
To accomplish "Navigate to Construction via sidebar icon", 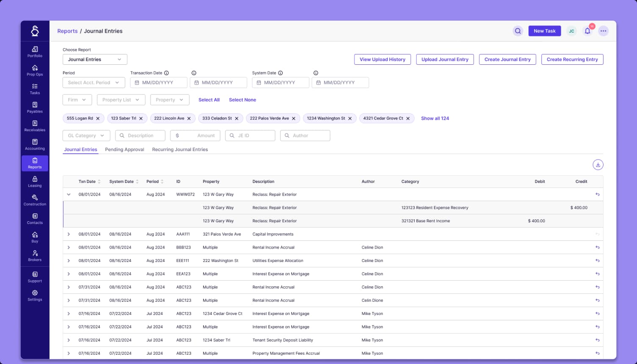I will (x=35, y=200).
